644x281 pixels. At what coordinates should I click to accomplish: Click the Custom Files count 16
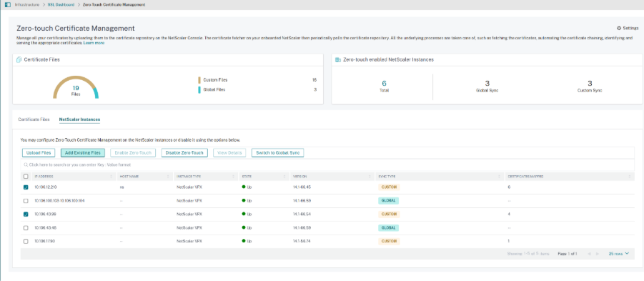pyautogui.click(x=314, y=80)
